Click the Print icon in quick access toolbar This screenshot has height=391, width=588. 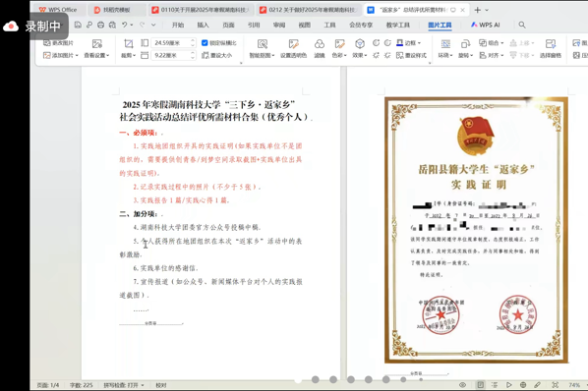(x=100, y=25)
